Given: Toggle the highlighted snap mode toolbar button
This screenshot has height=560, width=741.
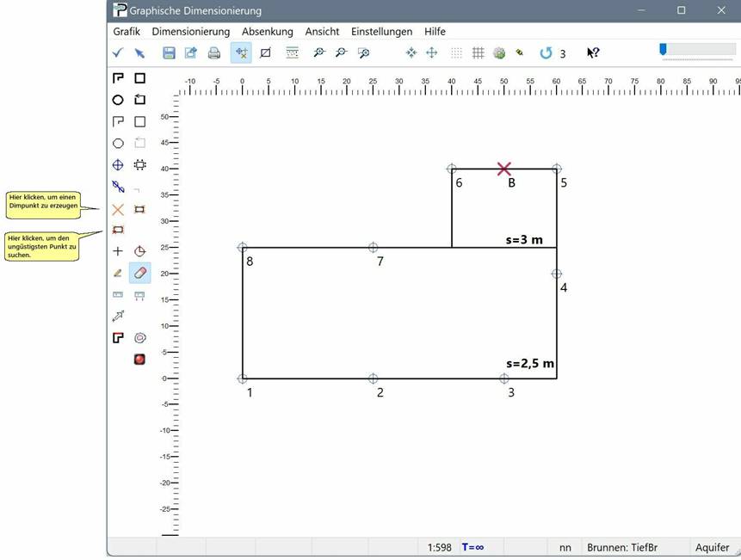Looking at the screenshot, I should tap(241, 53).
